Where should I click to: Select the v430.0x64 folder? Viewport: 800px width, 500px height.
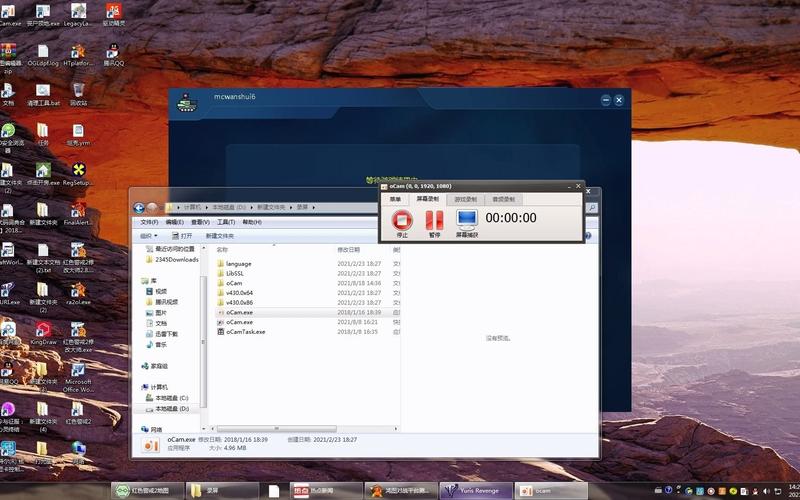240,292
